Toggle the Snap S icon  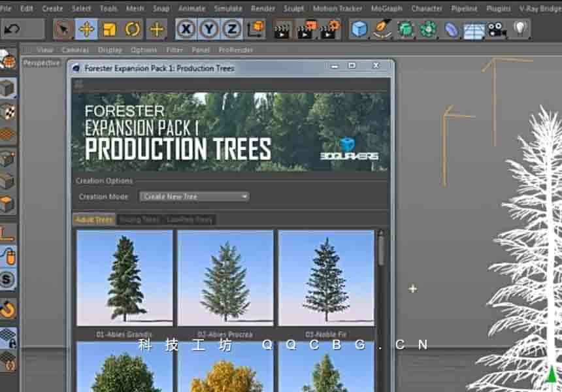point(8,280)
